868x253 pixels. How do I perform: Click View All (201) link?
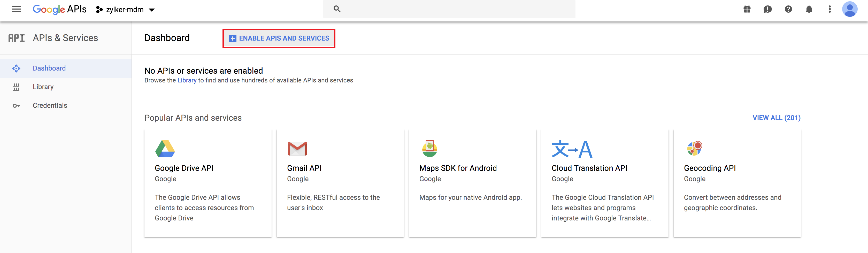pyautogui.click(x=776, y=118)
